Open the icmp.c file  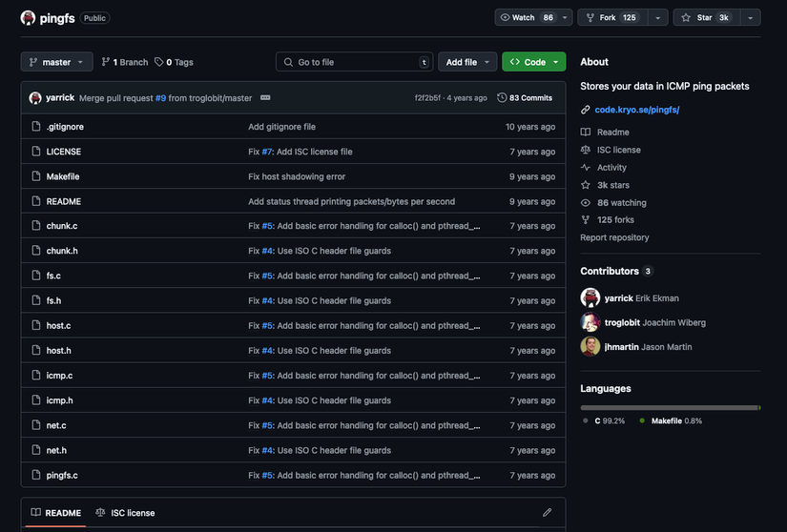click(59, 376)
